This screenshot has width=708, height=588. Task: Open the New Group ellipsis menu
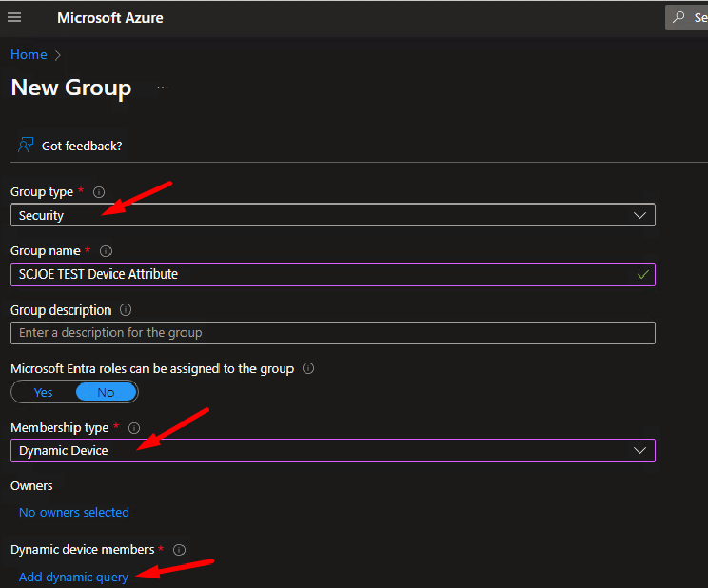pyautogui.click(x=163, y=88)
